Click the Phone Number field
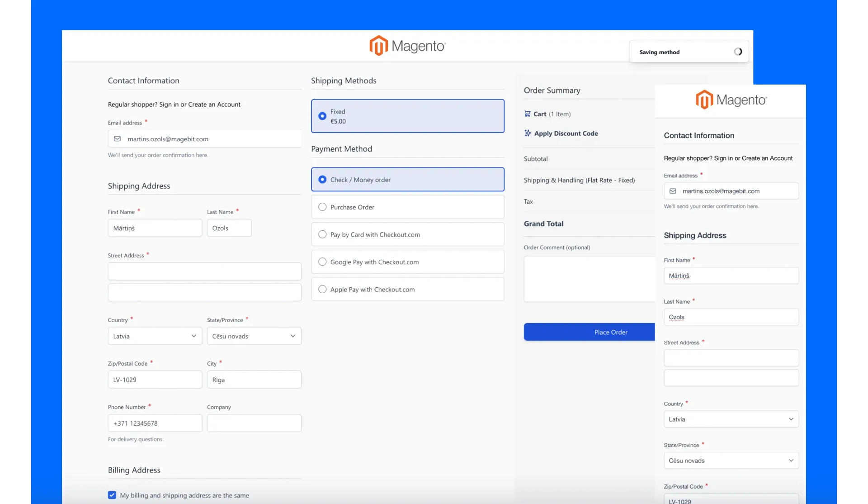Screen dimensions: 868x504 [x=155, y=423]
